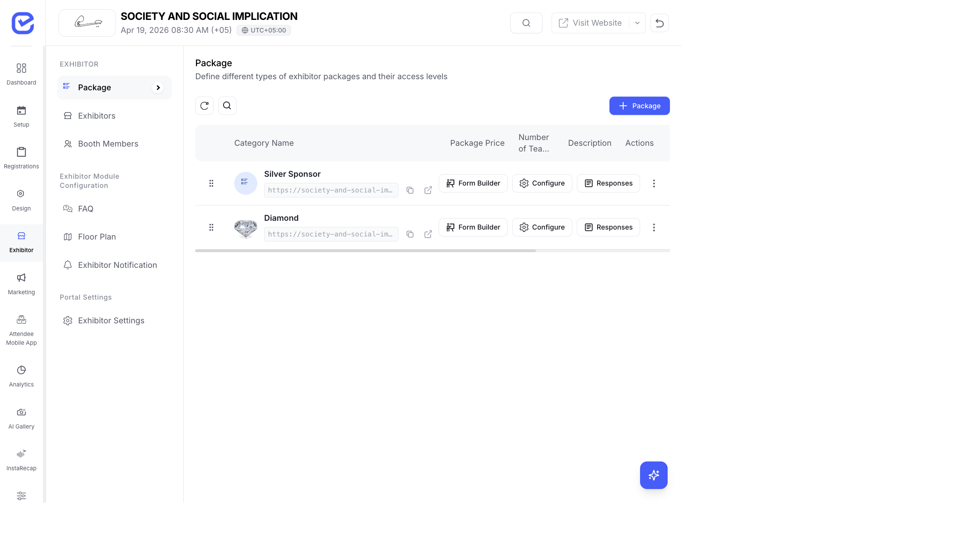Image resolution: width=980 pixels, height=551 pixels.
Task: Click the refresh icon above the package table
Action: (204, 106)
